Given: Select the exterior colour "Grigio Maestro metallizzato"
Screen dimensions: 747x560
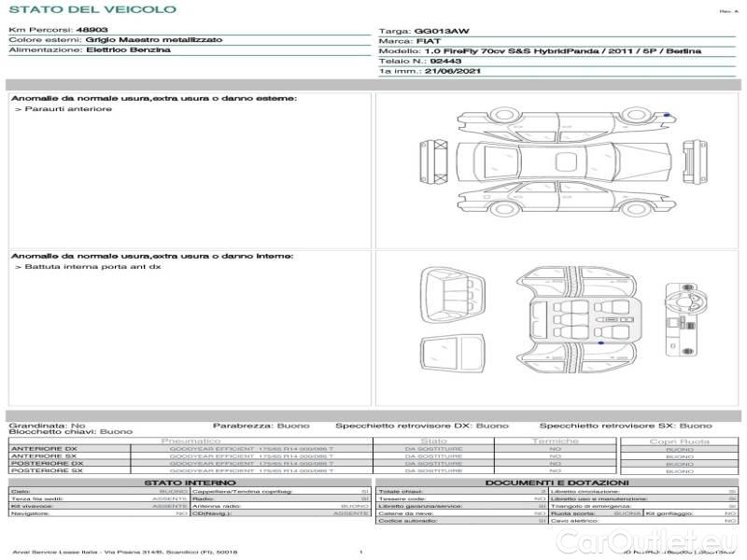Looking at the screenshot, I should [x=154, y=40].
